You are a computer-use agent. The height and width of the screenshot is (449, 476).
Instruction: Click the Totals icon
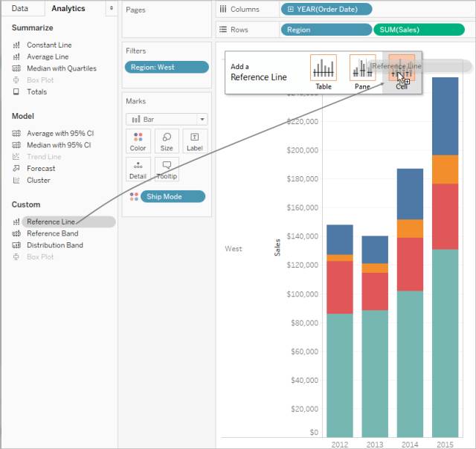(x=16, y=91)
